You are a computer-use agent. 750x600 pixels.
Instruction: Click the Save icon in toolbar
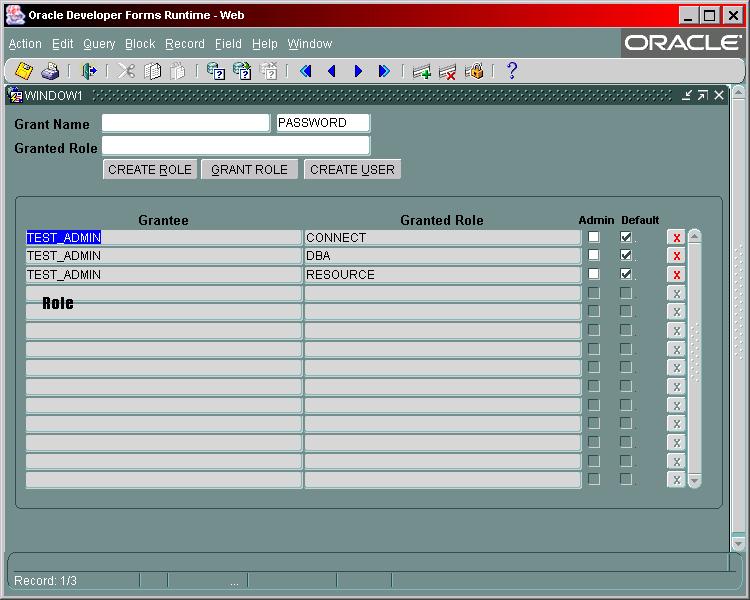click(24, 71)
